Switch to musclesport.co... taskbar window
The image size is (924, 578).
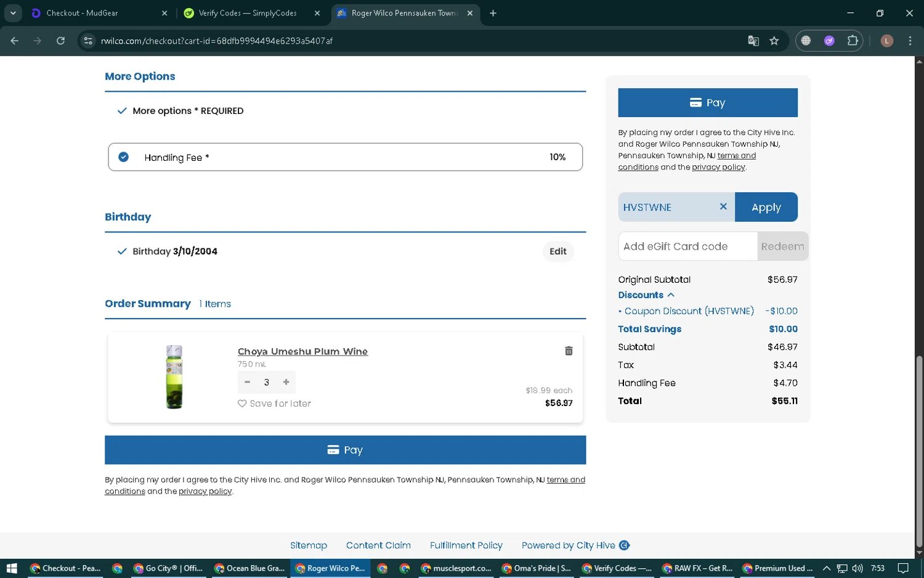(x=456, y=568)
